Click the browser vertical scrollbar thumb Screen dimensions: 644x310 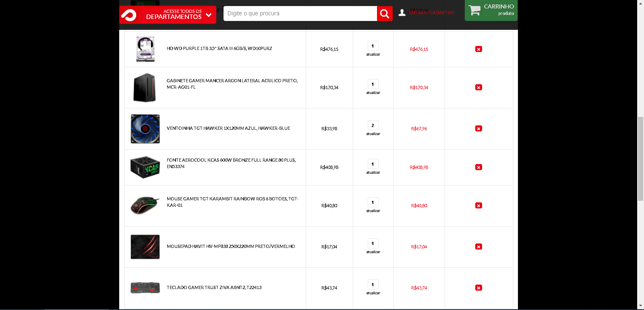coord(640,158)
